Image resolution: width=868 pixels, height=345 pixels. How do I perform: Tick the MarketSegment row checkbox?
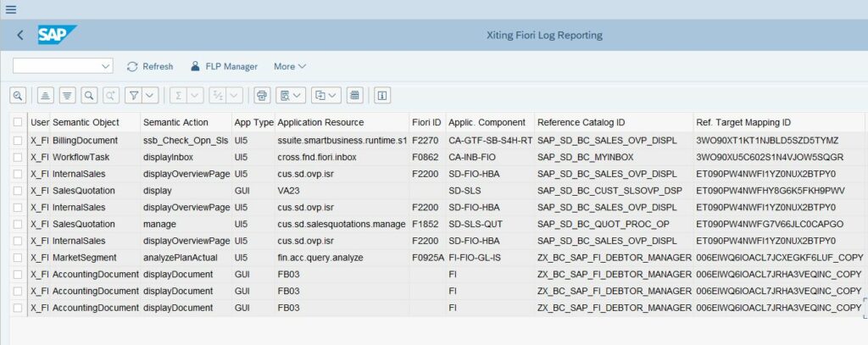(x=18, y=258)
